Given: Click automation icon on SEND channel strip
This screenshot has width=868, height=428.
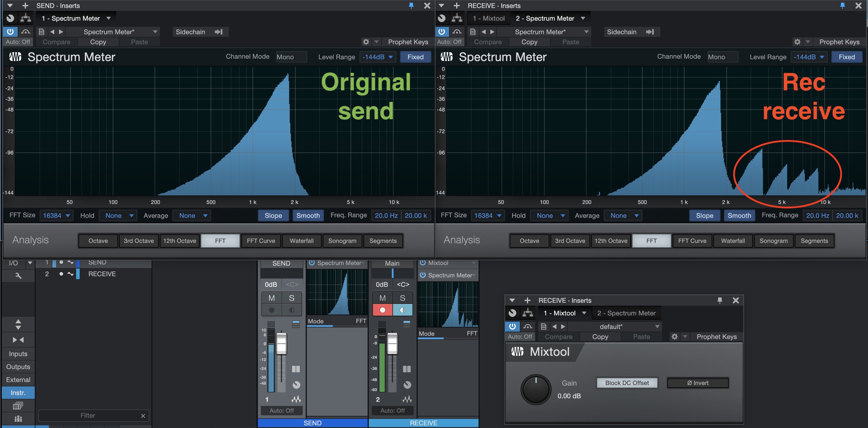Looking at the screenshot, I should pos(296,399).
